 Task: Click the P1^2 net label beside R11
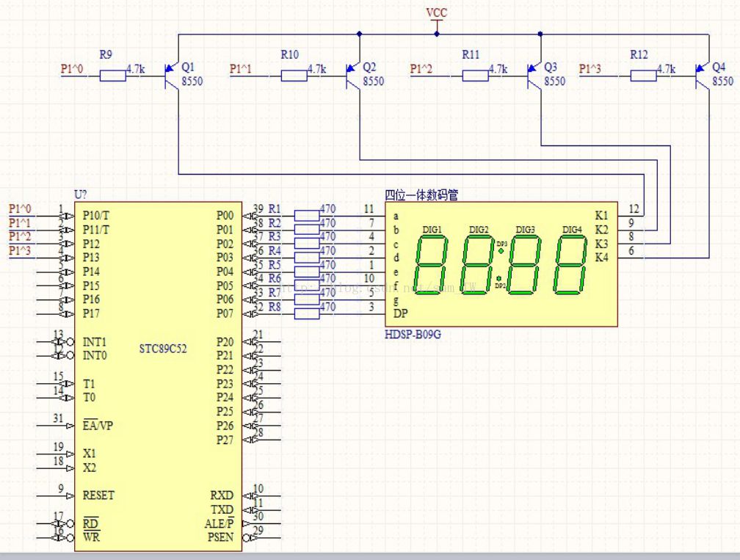(x=421, y=69)
